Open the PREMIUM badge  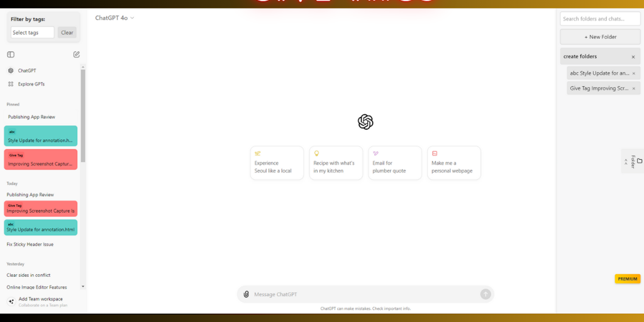pos(628,279)
